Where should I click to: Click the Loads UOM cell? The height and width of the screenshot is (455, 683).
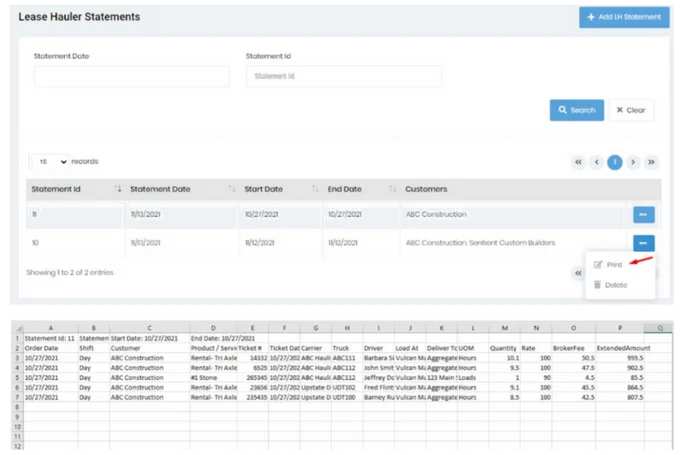coord(473,377)
